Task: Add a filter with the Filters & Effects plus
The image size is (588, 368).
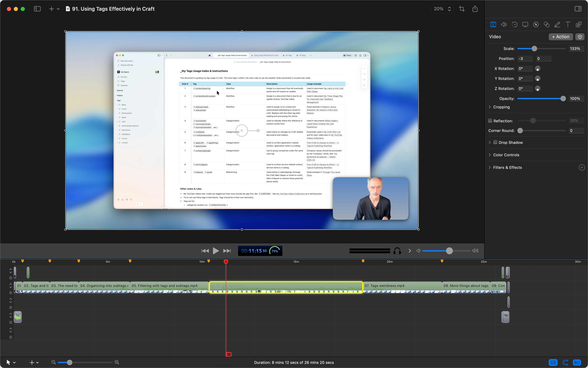Action: (x=582, y=167)
